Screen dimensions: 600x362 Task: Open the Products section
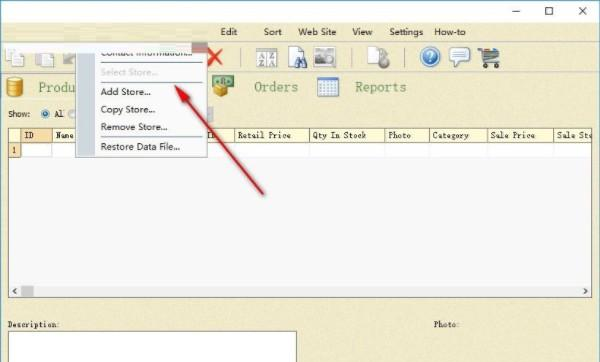57,87
